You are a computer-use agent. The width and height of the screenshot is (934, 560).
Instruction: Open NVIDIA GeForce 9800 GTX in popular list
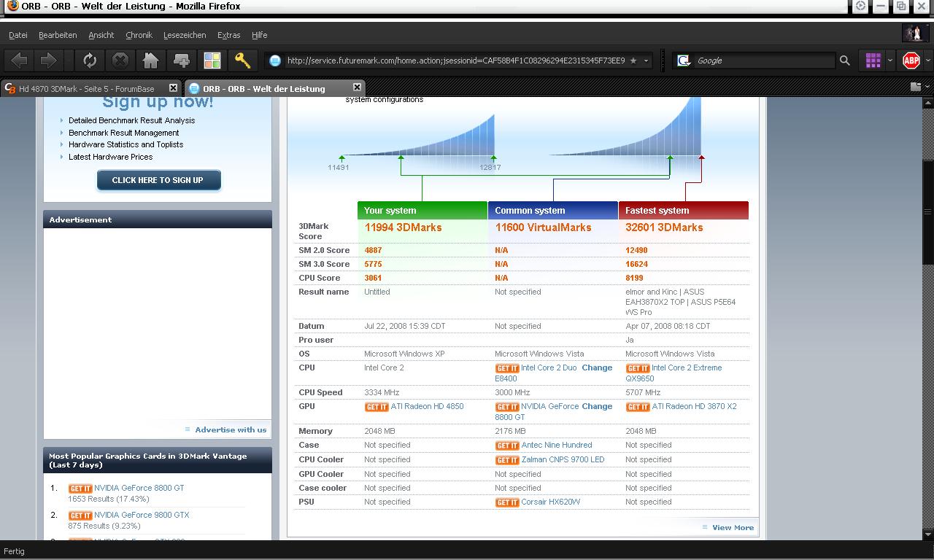pyautogui.click(x=142, y=515)
